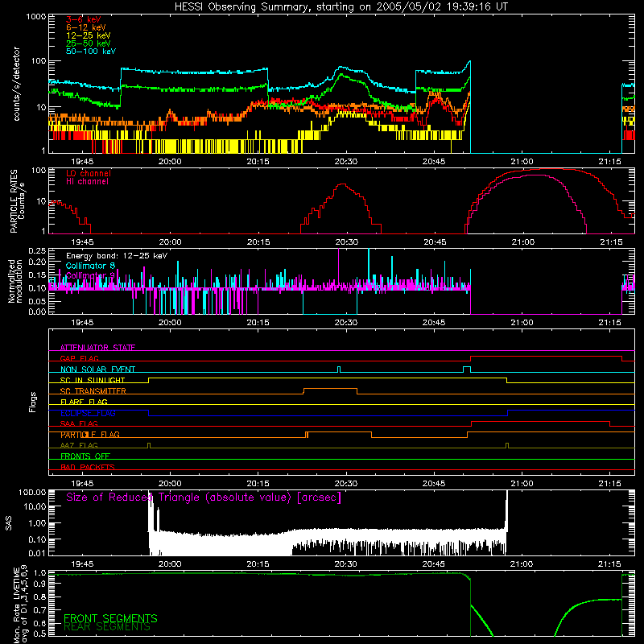Click the 'FRONT SEGMENTS' legend label

click(110, 618)
